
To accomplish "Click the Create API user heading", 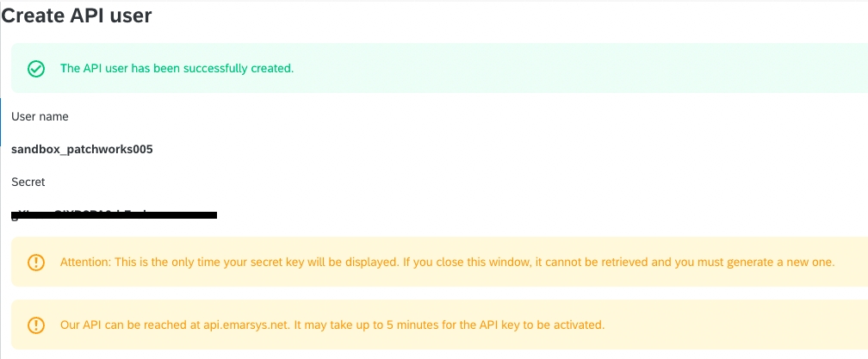I will point(77,16).
